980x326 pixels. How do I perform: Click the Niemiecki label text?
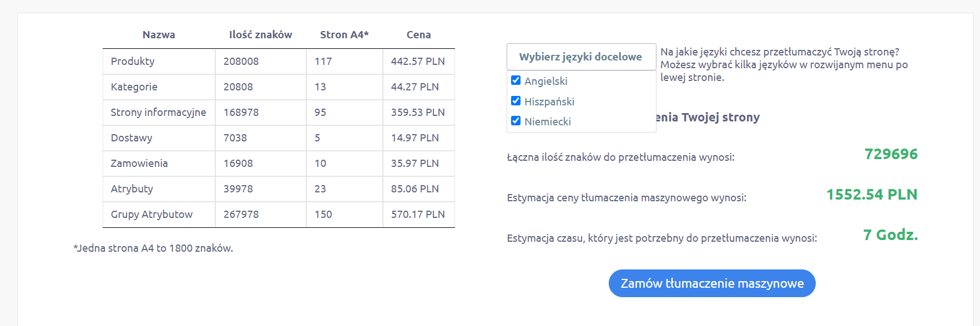[x=548, y=121]
